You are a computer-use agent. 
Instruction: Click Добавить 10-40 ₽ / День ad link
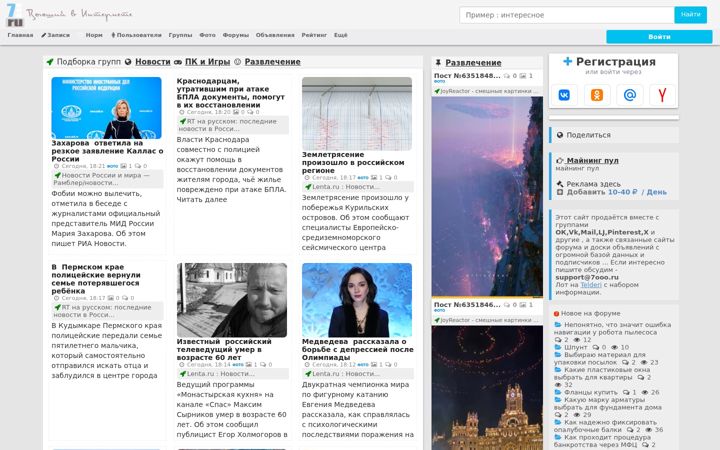point(616,192)
